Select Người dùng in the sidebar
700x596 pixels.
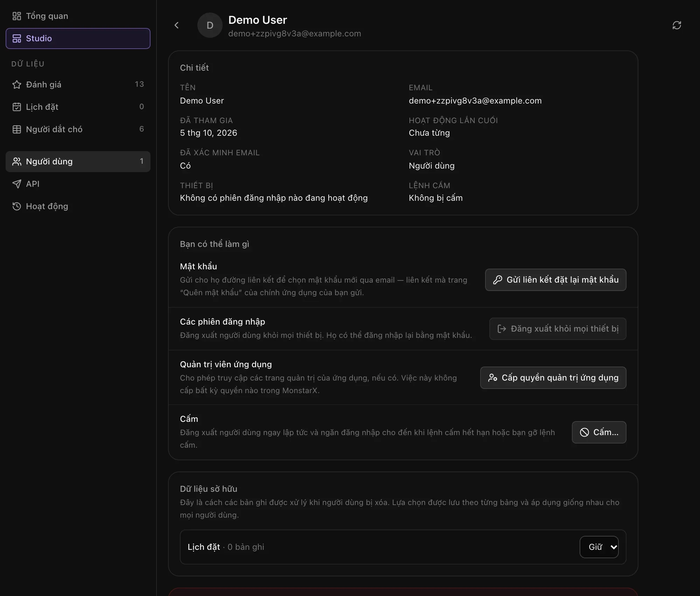pyautogui.click(x=78, y=161)
